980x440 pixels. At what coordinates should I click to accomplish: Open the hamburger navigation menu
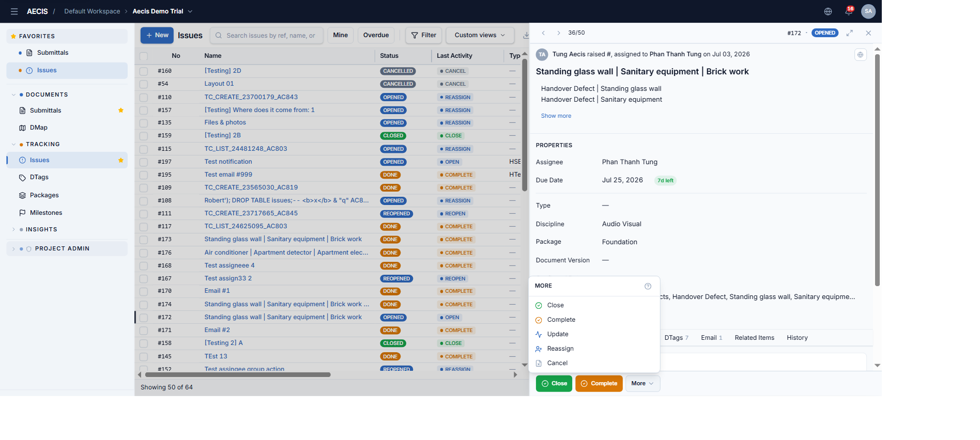(x=14, y=11)
